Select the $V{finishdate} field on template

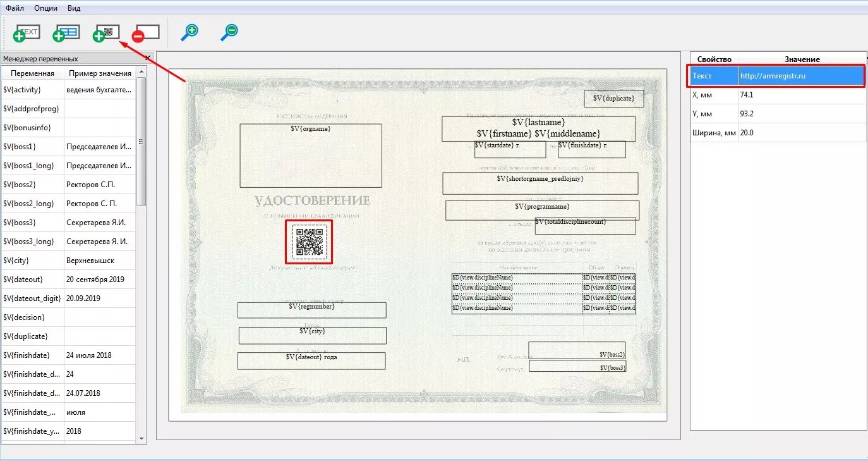coord(592,149)
